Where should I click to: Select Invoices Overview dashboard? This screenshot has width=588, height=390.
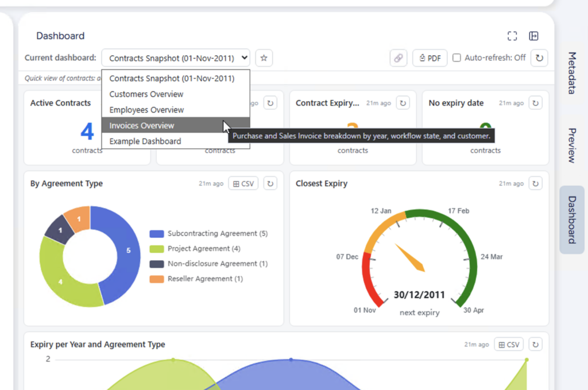pyautogui.click(x=176, y=126)
